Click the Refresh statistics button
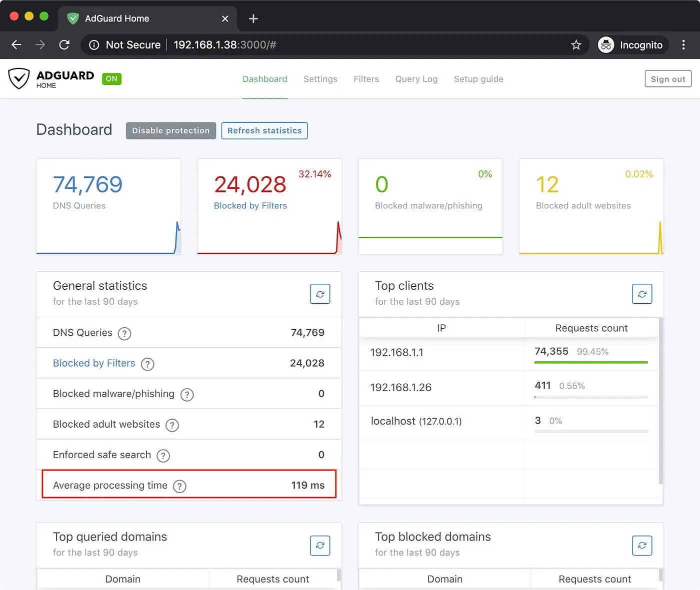700x590 pixels. point(264,131)
